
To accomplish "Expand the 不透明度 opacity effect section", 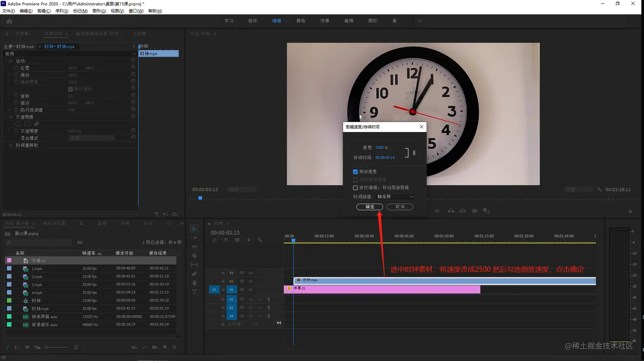I will coord(6,117).
